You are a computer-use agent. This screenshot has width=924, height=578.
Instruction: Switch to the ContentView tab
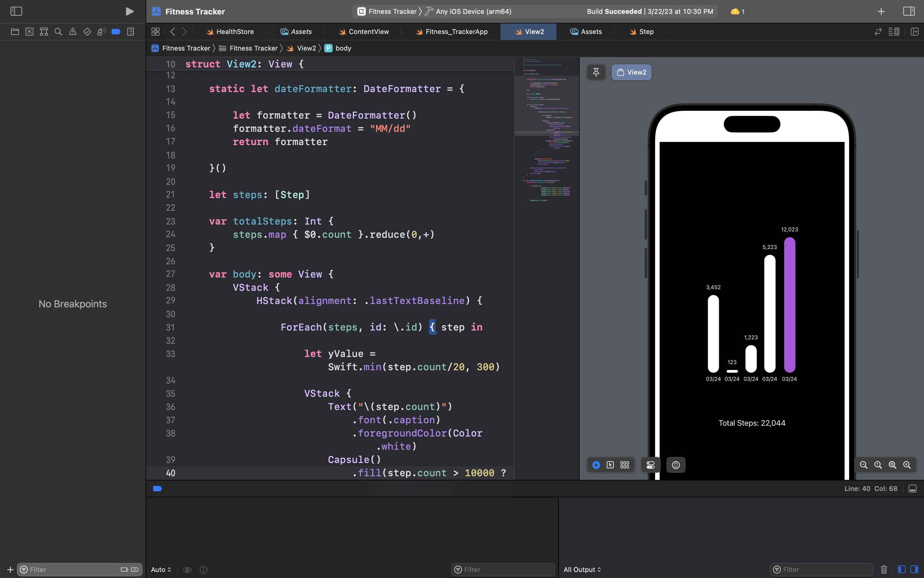(363, 32)
